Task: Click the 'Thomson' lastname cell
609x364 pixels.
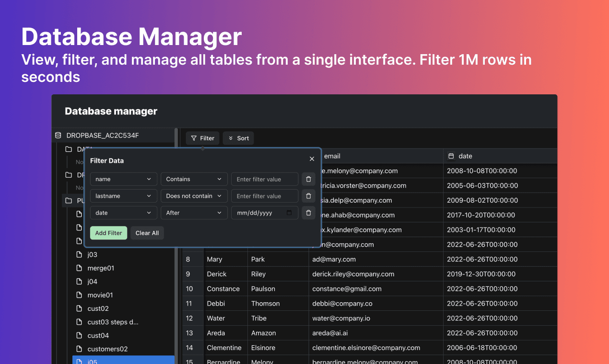Action: click(x=278, y=304)
